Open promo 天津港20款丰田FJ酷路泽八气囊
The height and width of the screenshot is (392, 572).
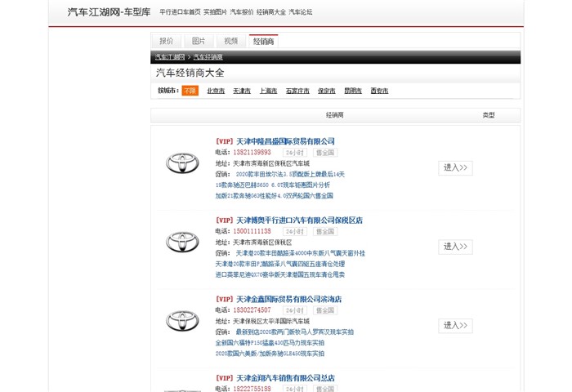coord(279,264)
